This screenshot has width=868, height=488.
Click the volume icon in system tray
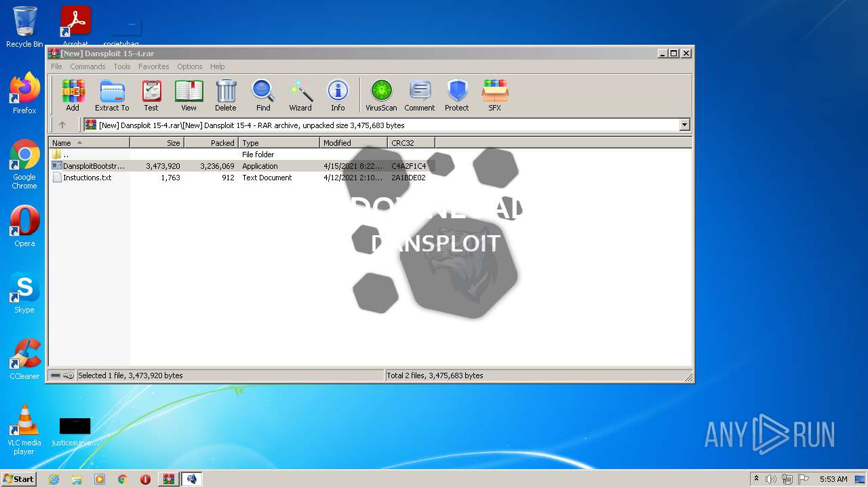771,479
